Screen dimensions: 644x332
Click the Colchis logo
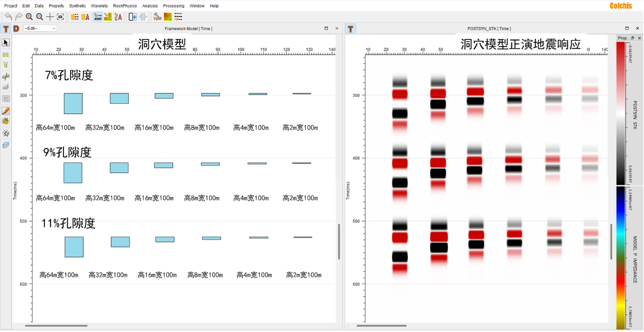pyautogui.click(x=620, y=6)
